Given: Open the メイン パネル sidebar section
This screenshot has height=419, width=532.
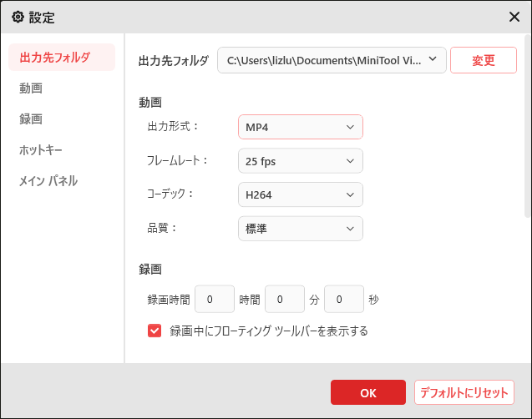Looking at the screenshot, I should 48,180.
